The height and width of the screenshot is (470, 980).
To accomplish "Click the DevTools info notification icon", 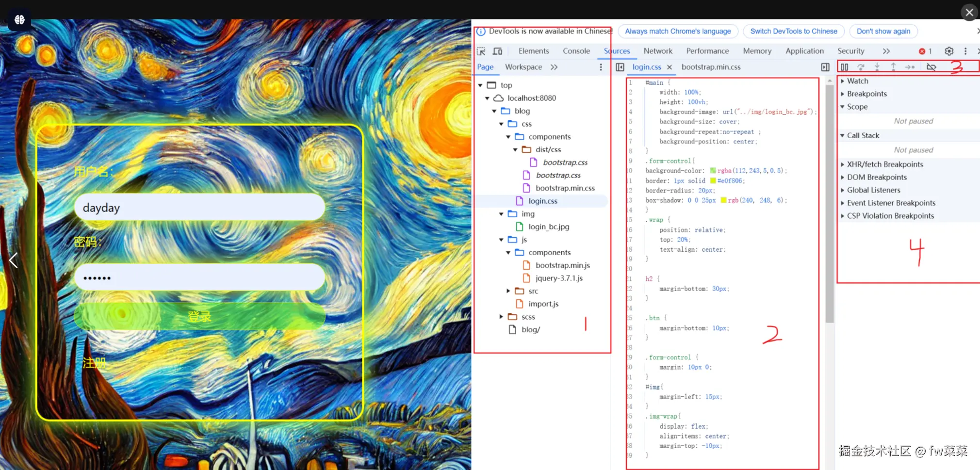I will tap(481, 32).
